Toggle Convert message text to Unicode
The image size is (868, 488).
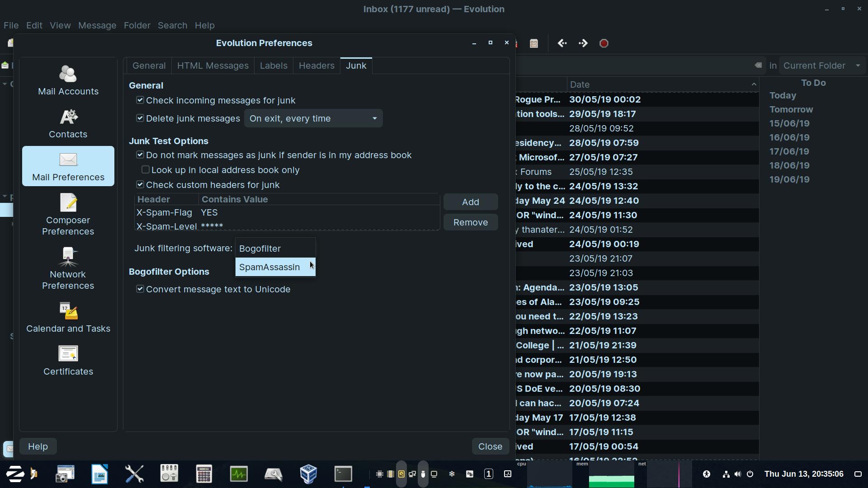coord(140,289)
